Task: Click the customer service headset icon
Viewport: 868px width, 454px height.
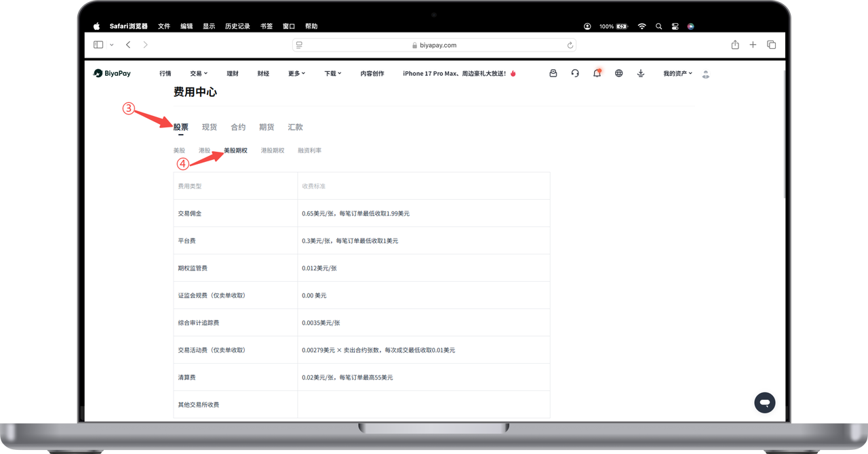Action: point(575,73)
